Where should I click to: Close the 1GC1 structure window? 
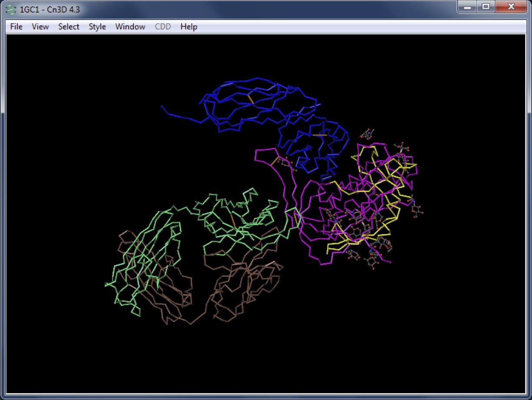coord(511,7)
